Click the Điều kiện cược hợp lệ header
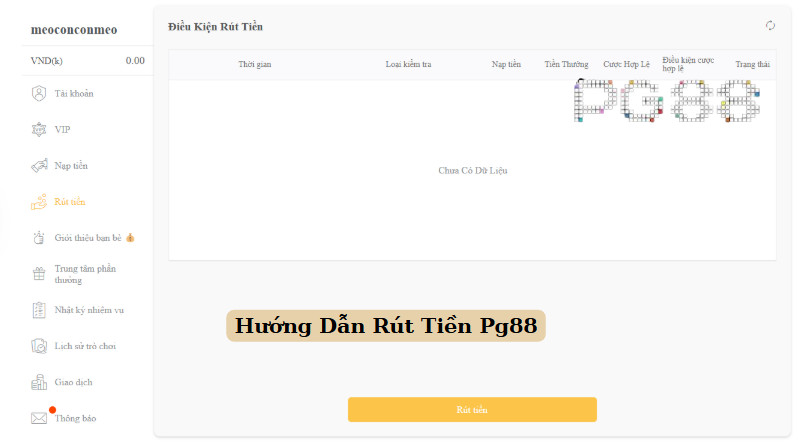 (x=688, y=64)
